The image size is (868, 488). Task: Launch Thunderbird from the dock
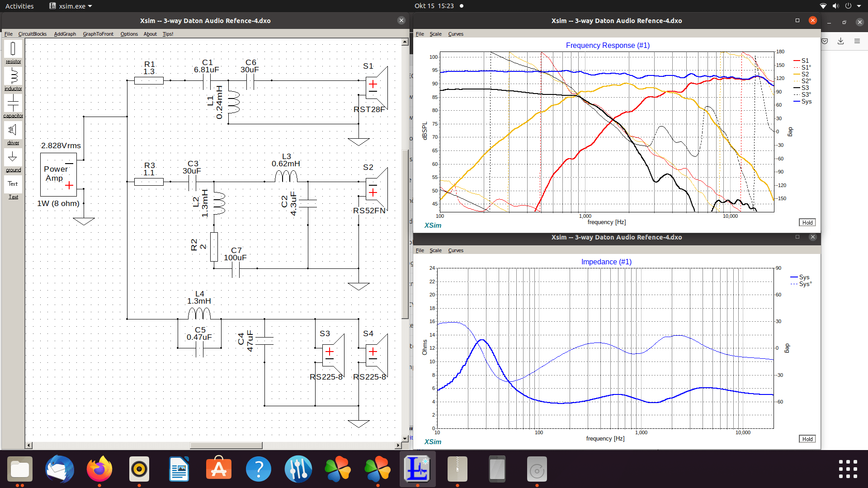(60, 469)
